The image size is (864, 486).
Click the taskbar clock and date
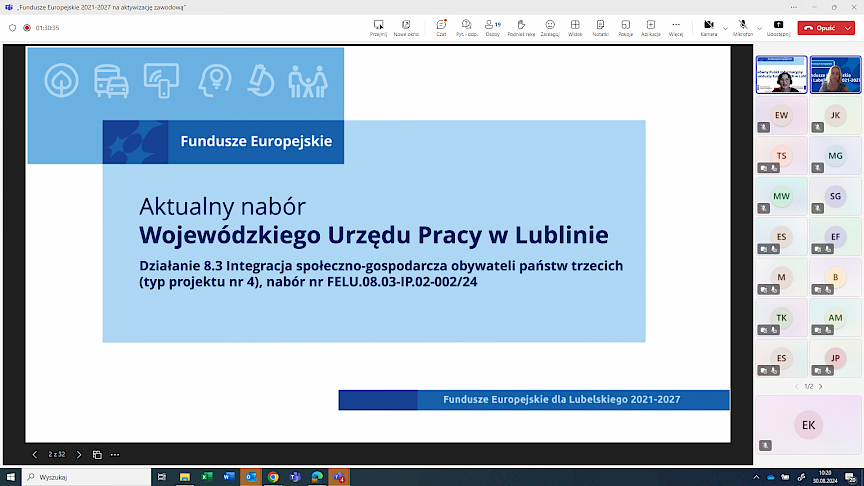pyautogui.click(x=825, y=477)
